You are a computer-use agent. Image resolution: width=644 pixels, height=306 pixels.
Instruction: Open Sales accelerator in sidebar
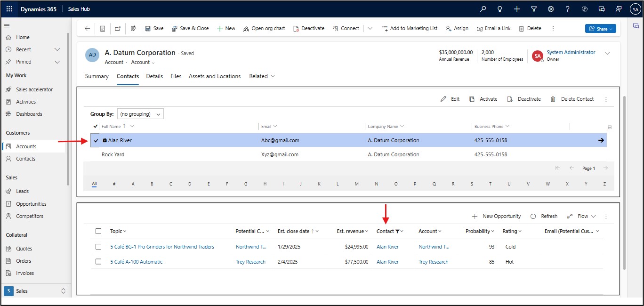(34, 89)
